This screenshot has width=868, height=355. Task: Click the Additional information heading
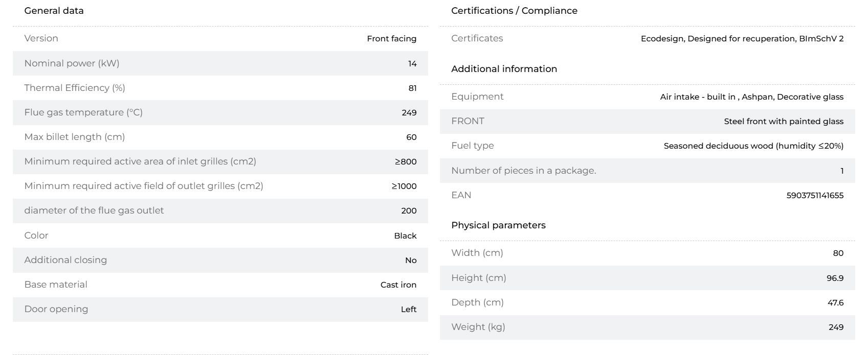[504, 69]
